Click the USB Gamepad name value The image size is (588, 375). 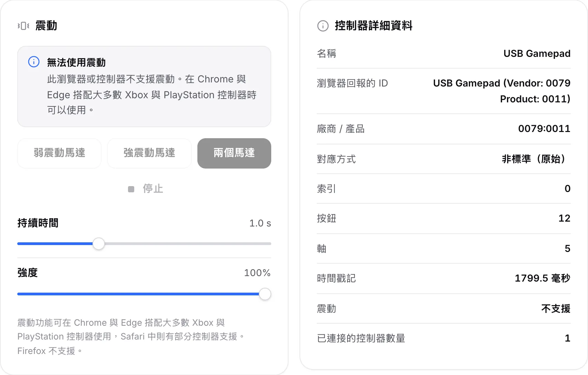(537, 53)
